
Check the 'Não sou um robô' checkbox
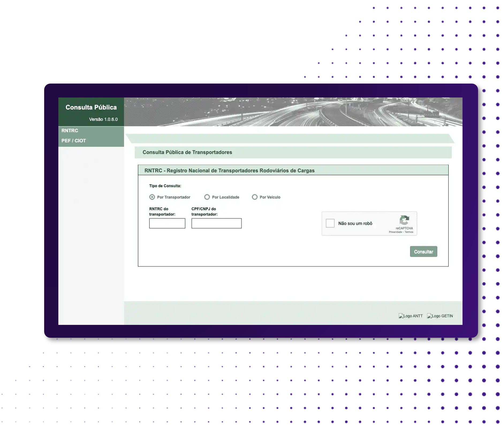point(330,223)
